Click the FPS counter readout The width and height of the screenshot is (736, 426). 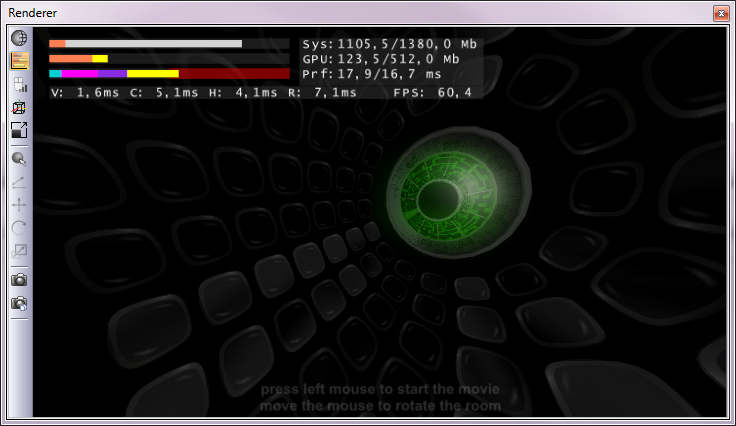tap(433, 93)
